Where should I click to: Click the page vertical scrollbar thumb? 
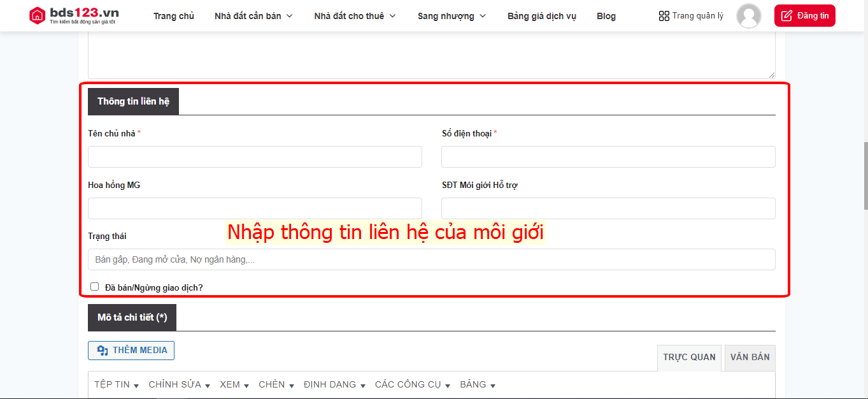coord(865,175)
